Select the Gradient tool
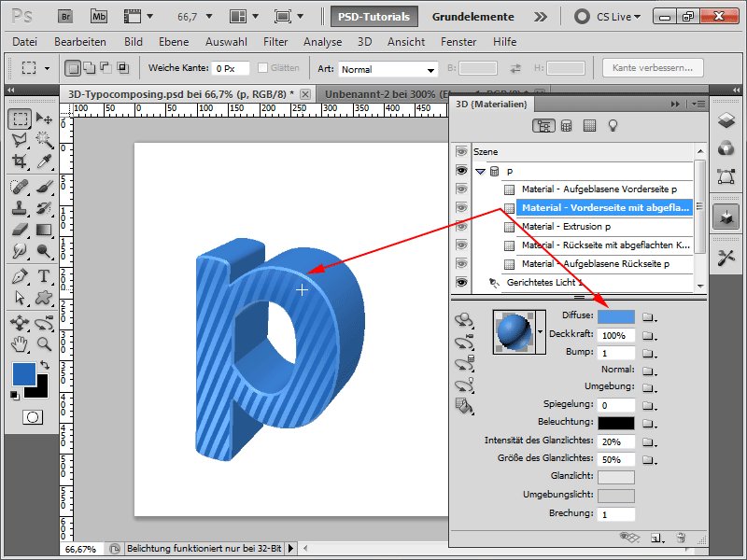747x560 pixels. point(44,230)
